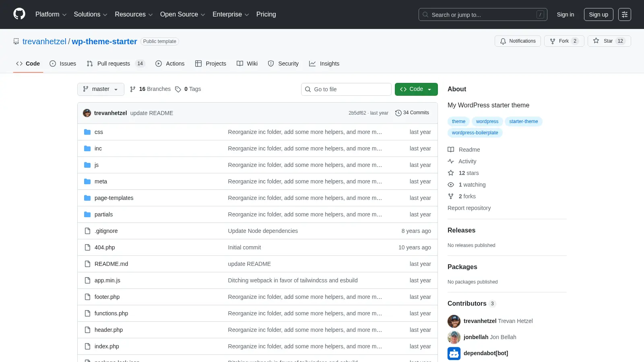
Task: Switch to the Issues tab
Action: click(x=63, y=64)
